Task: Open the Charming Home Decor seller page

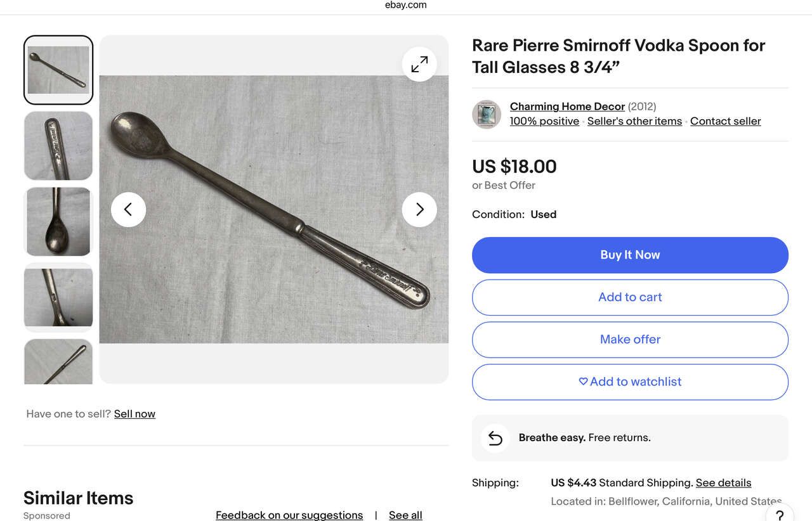Action: tap(567, 106)
